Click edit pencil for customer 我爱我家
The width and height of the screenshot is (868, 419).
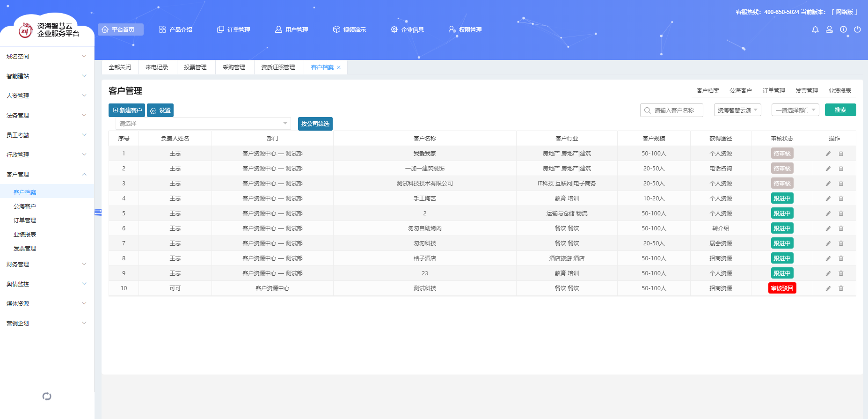[828, 154]
